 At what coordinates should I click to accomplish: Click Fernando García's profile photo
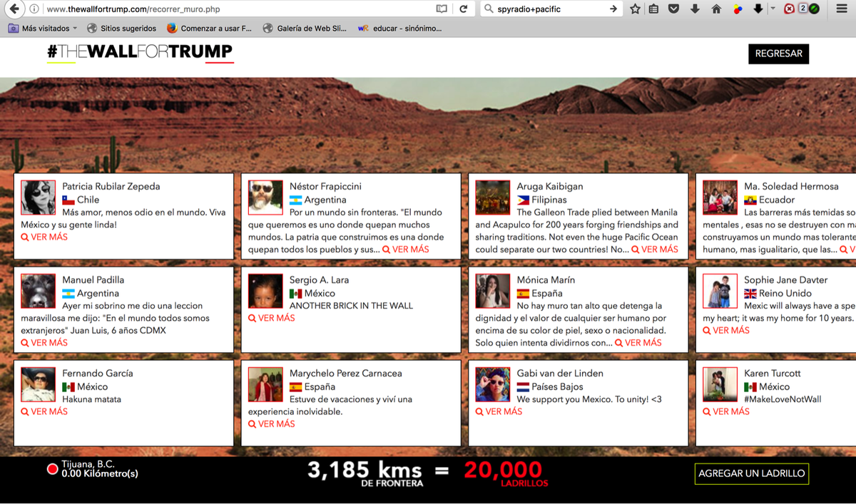[39, 384]
